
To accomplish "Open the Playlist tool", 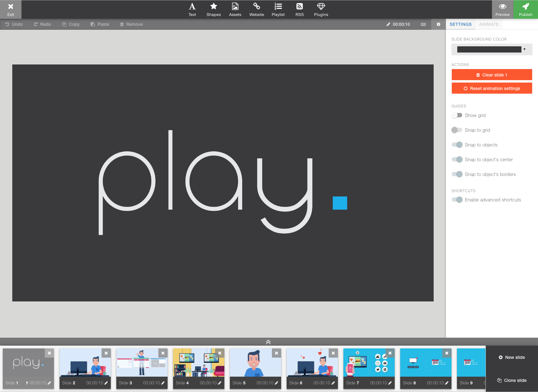I will click(278, 9).
